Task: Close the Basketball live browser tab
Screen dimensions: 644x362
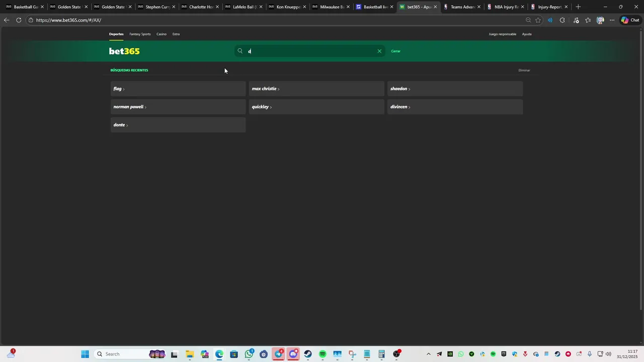Action: point(391,7)
